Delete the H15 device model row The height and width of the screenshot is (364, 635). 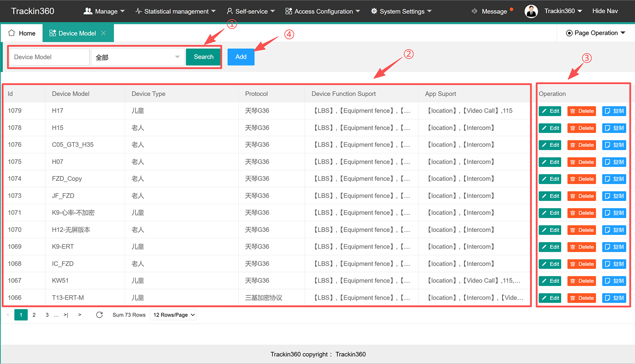pyautogui.click(x=582, y=128)
